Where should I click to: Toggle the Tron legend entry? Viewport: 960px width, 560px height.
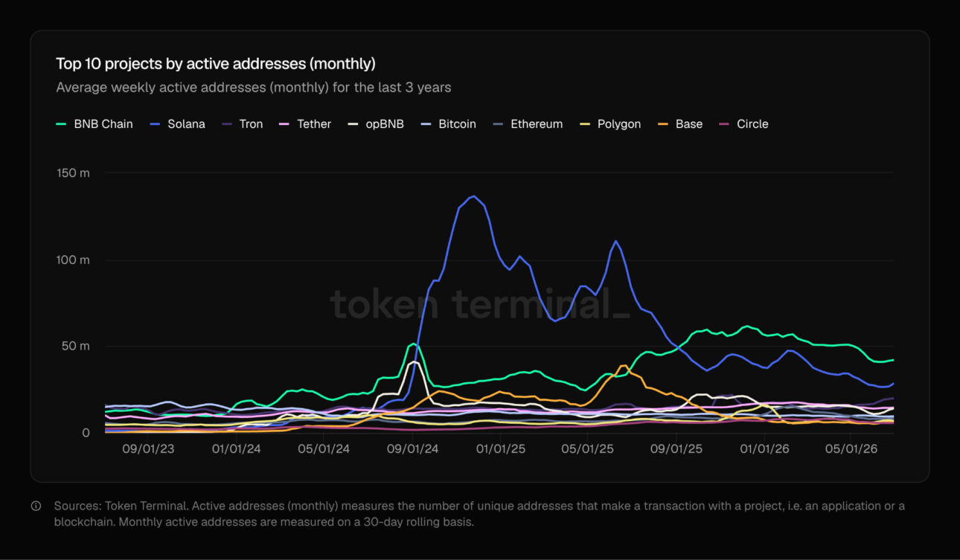click(243, 124)
